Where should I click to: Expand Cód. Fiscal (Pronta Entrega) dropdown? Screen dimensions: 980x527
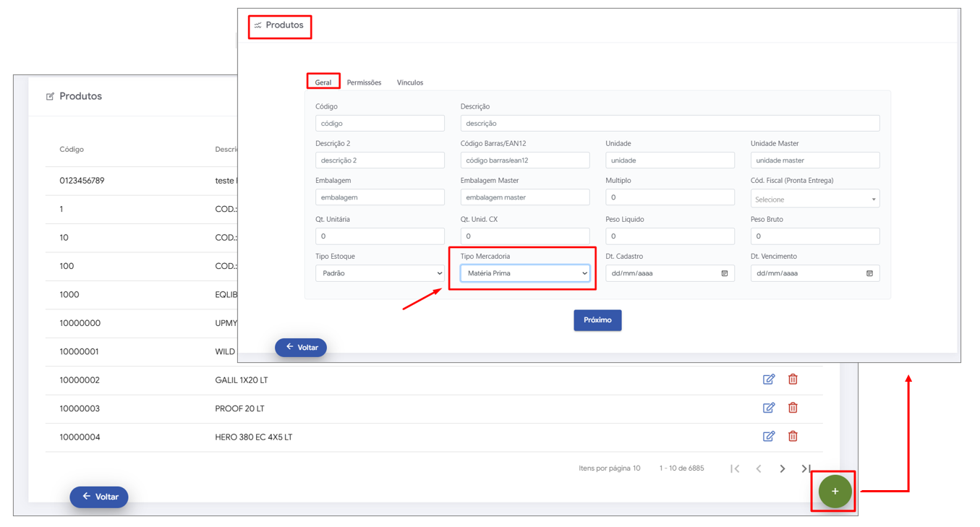click(815, 199)
